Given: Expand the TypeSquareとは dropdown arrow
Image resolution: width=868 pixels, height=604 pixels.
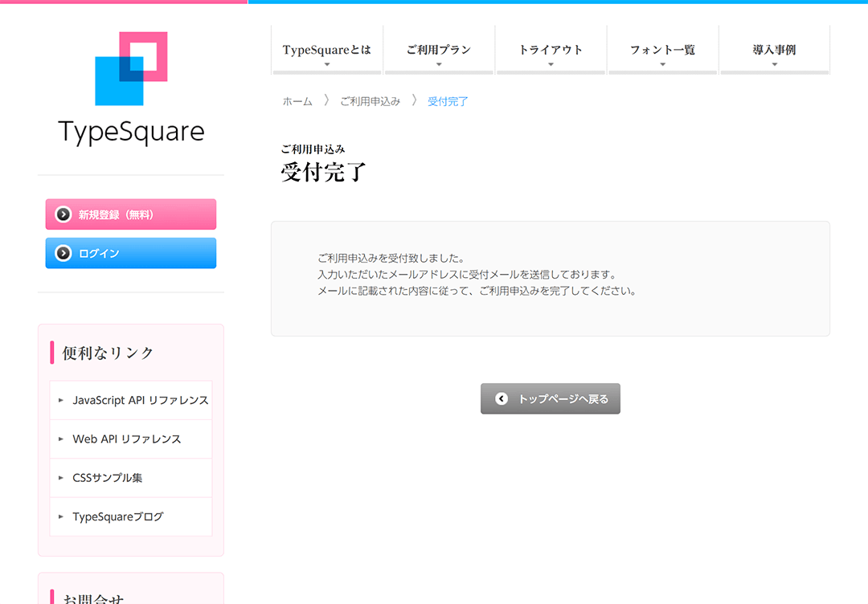Looking at the screenshot, I should click(x=327, y=65).
